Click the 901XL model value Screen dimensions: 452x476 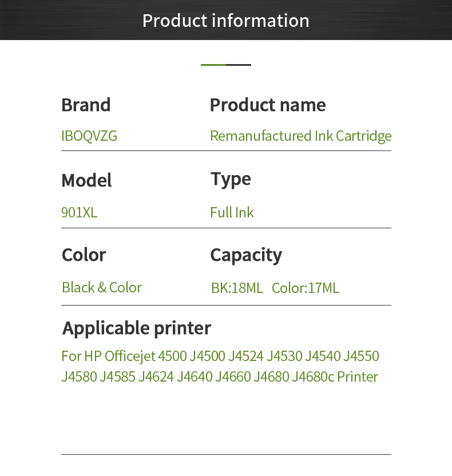(79, 212)
